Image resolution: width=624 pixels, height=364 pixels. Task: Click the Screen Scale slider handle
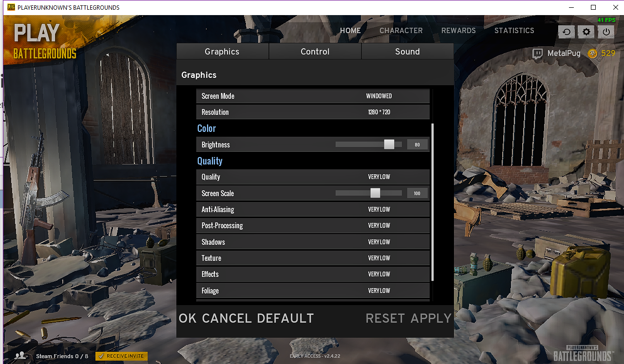tap(375, 193)
